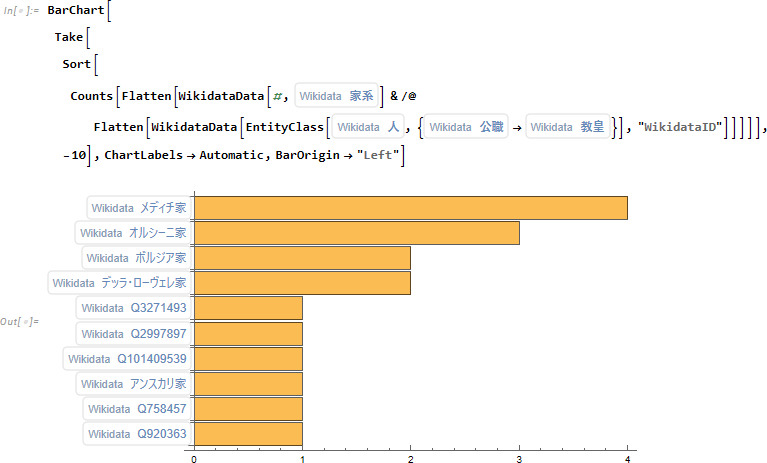Click the Q101409539 chart label
The width and height of the screenshot is (767, 463).
click(x=127, y=358)
